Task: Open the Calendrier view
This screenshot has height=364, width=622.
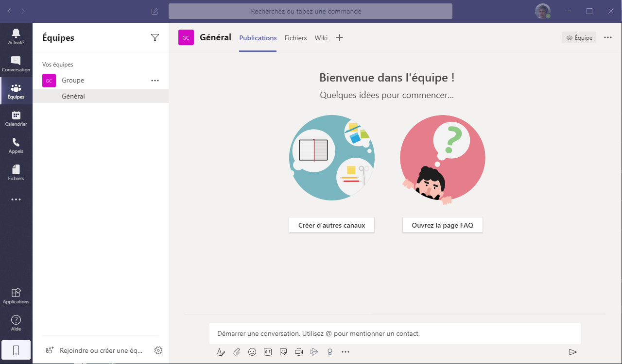Action: click(x=16, y=118)
